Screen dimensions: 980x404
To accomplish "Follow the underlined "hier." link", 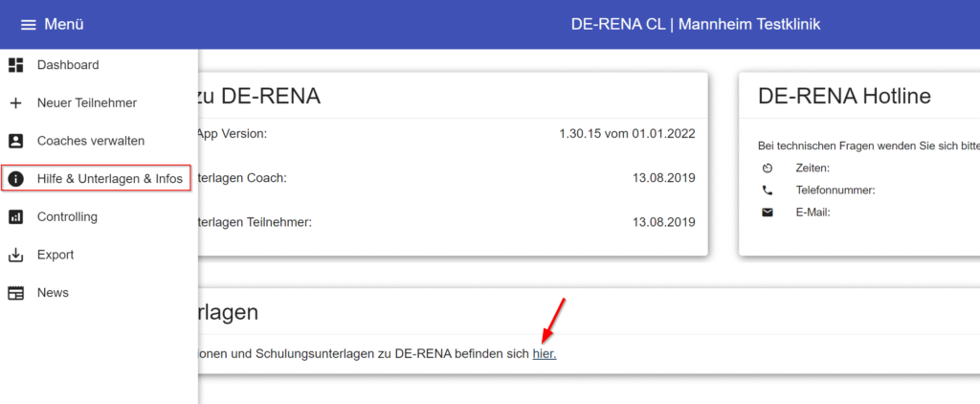I will (544, 354).
